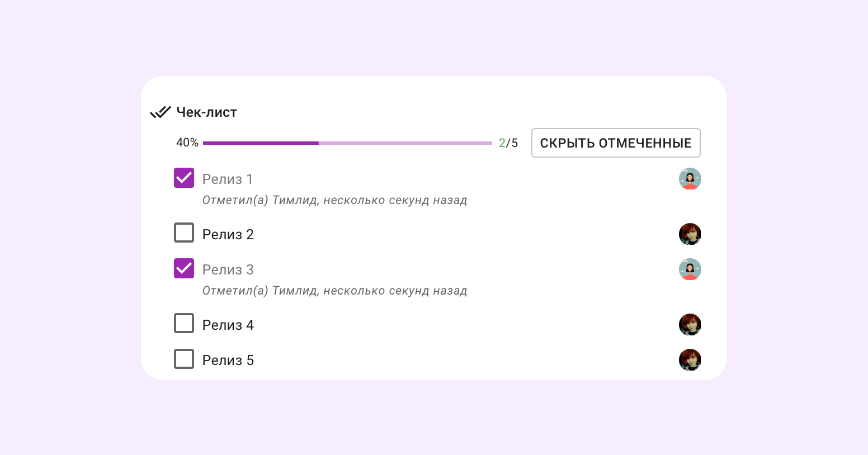
Task: Click the assignee avatar on Релиз 3
Action: [690, 269]
